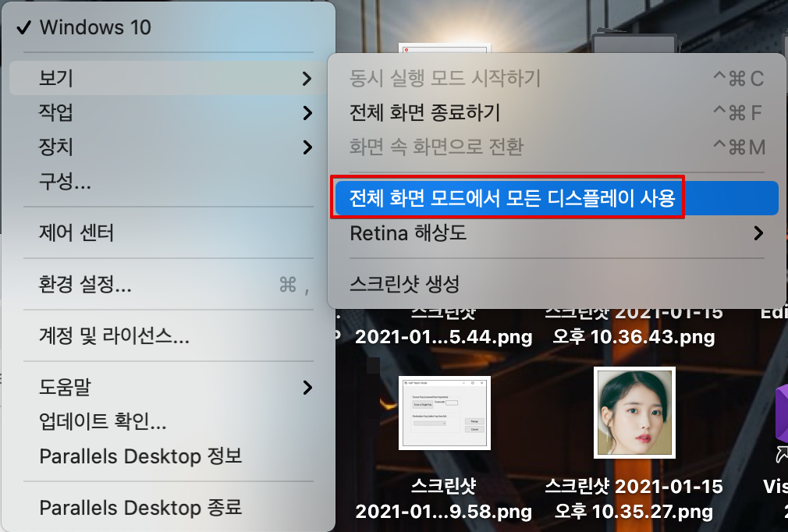Select the checked Windows 10 entry
This screenshot has width=788, height=532.
click(169, 27)
